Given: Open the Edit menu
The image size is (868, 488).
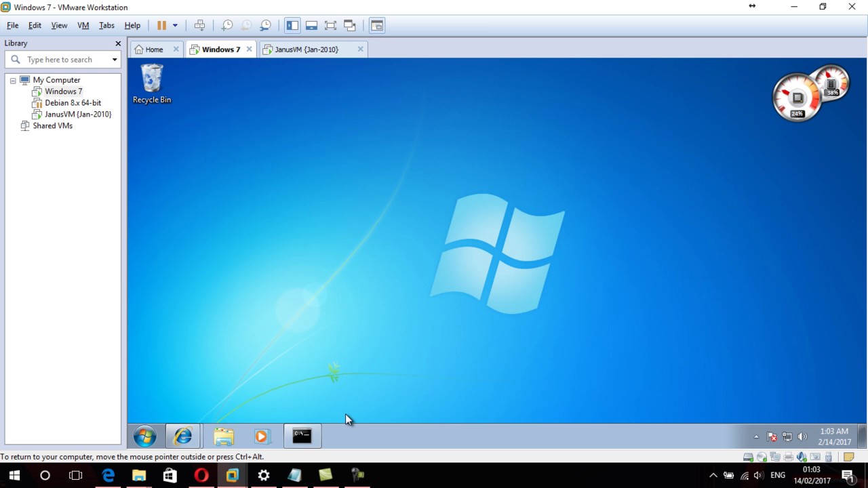Looking at the screenshot, I should click(x=35, y=25).
